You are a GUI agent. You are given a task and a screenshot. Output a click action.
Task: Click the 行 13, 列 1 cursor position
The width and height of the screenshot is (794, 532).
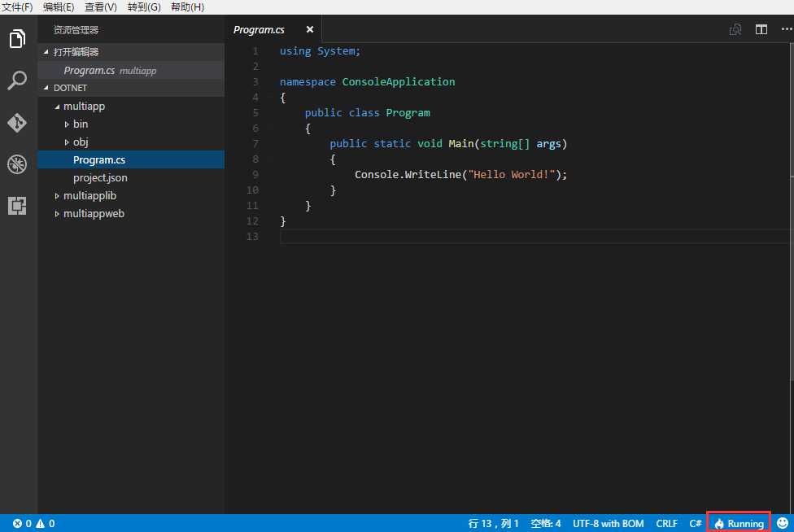click(x=493, y=523)
